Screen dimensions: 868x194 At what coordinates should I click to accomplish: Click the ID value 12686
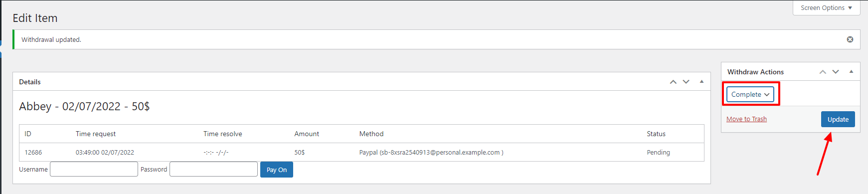click(x=33, y=153)
